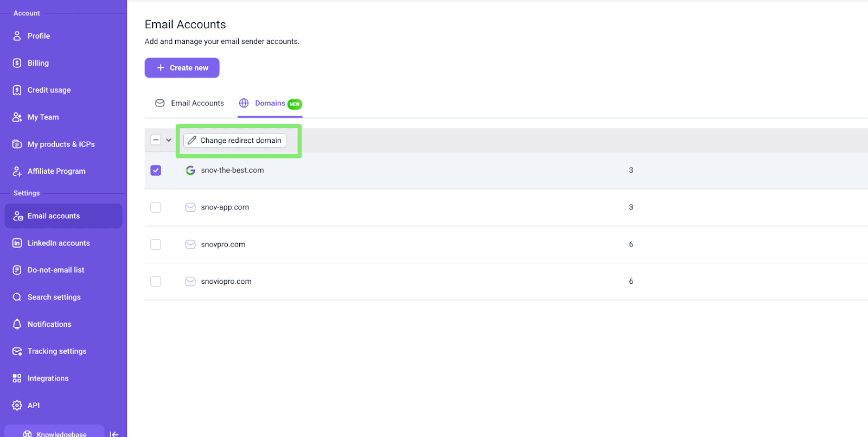Uncheck the snov-the-best.com checkbox
This screenshot has width=868, height=437.
(x=156, y=170)
